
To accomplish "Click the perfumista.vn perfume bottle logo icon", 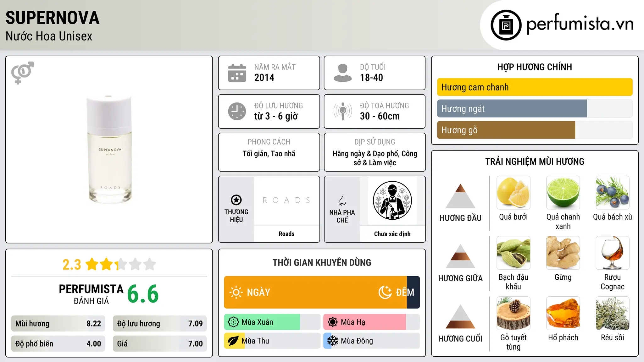I will pos(506,25).
